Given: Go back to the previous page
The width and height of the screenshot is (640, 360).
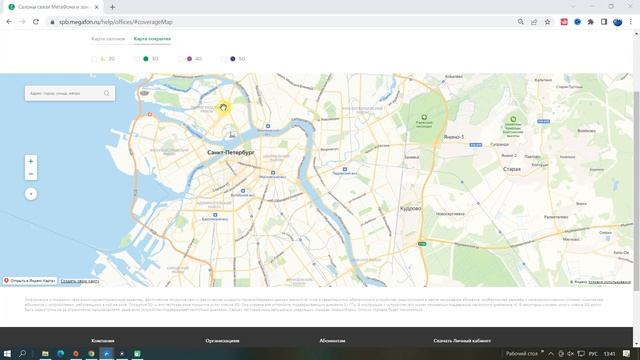Looking at the screenshot, I should [9, 22].
